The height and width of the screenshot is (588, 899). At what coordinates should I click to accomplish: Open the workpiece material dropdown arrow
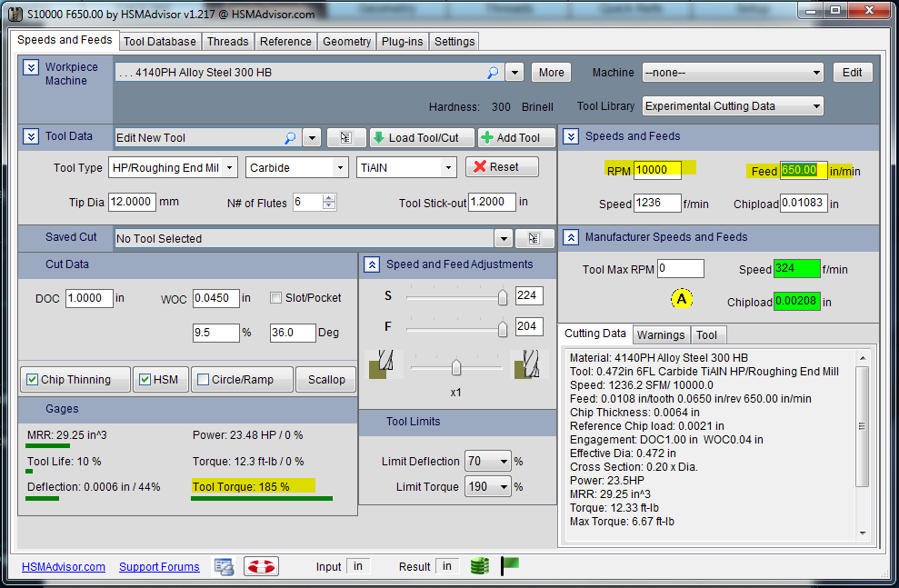pos(514,73)
